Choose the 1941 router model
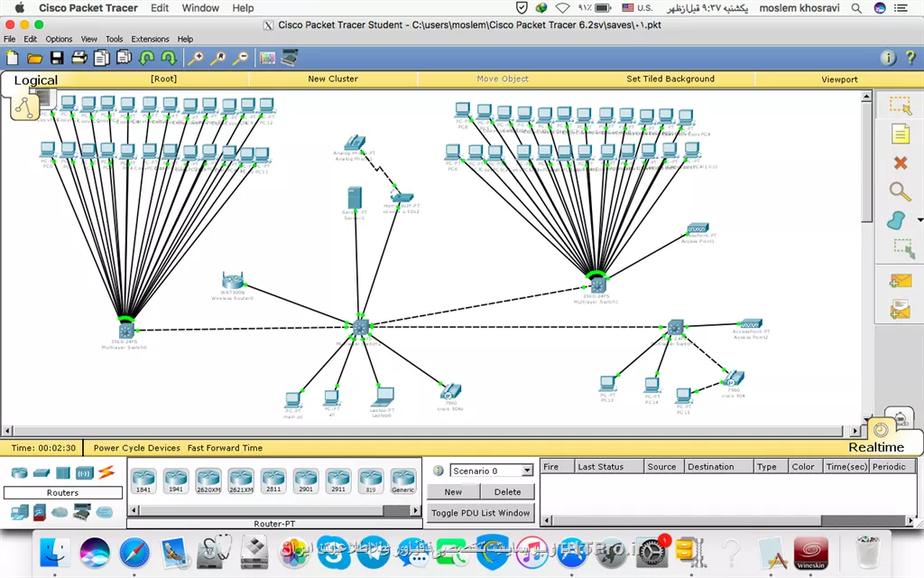Screen dimensions: 924x578 pos(176,480)
